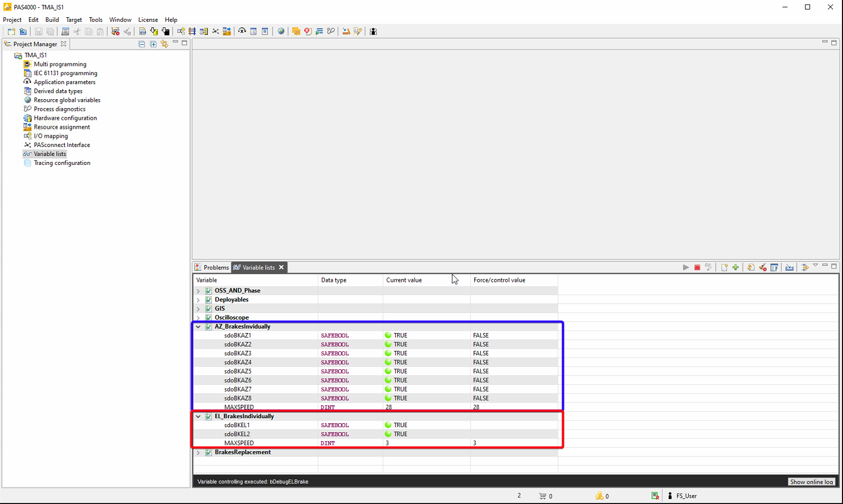Click the sdoBKEL1 Force/control value cell
This screenshot has height=504, width=843.
(x=514, y=425)
